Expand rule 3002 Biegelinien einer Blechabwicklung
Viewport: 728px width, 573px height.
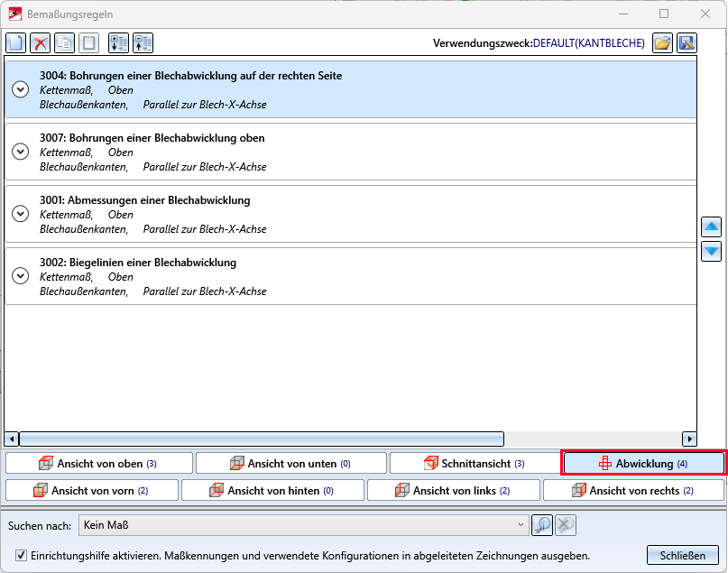tap(21, 276)
